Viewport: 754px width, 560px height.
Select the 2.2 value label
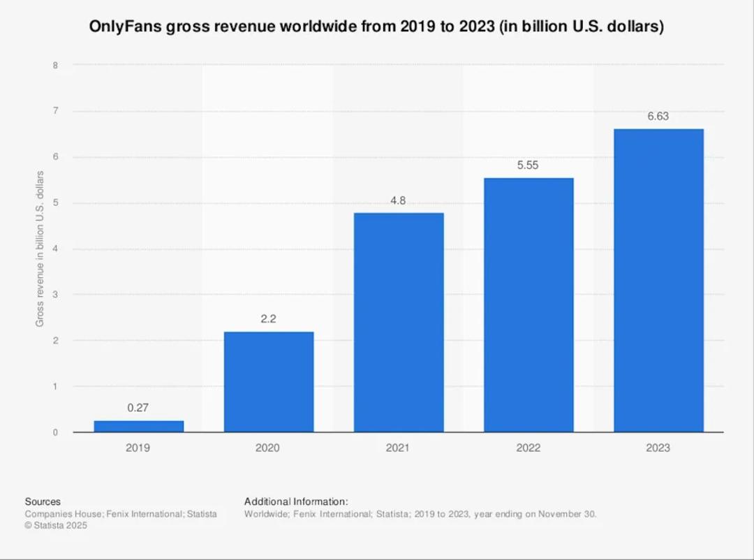click(x=268, y=319)
